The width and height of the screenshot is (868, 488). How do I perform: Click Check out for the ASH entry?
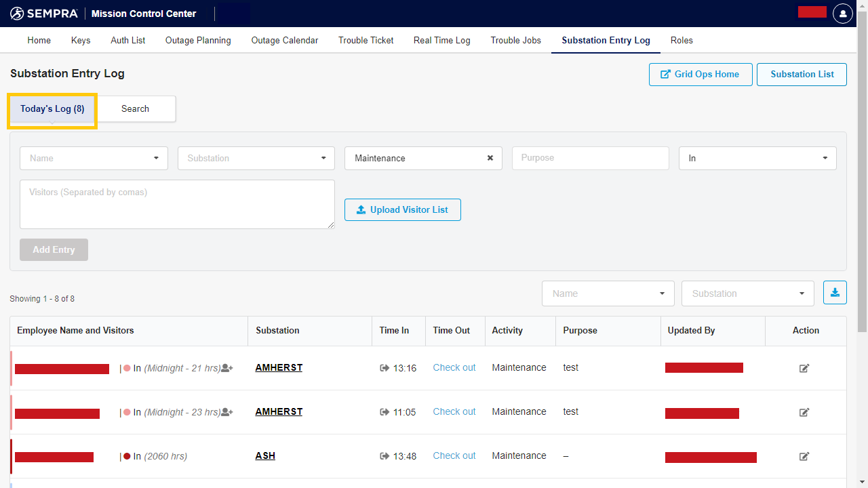[x=454, y=455]
